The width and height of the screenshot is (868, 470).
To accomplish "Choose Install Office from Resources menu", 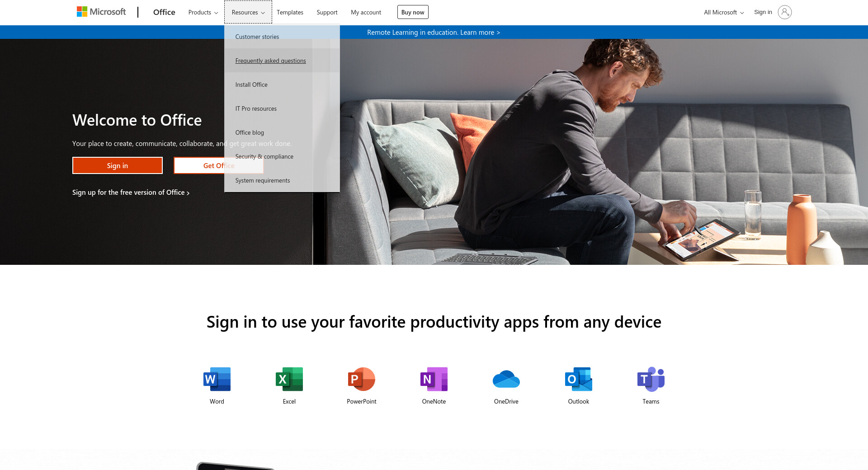I will pos(251,85).
